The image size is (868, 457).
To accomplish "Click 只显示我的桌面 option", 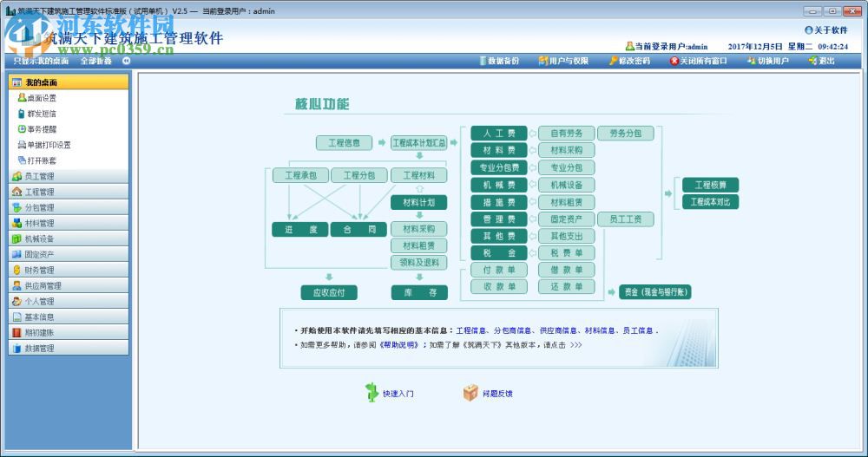I will (41, 61).
